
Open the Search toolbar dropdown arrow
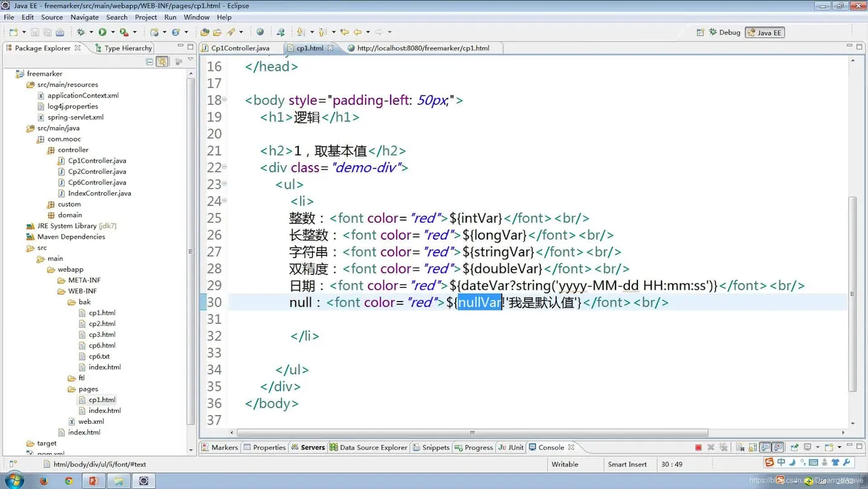tap(240, 32)
